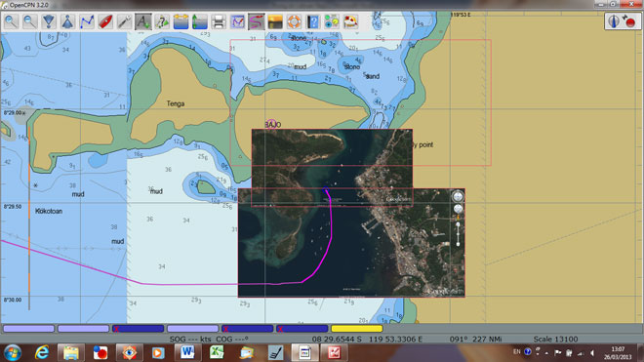This screenshot has width=644, height=362.
Task: Click the zoom in magnifier tool
Action: [11, 21]
